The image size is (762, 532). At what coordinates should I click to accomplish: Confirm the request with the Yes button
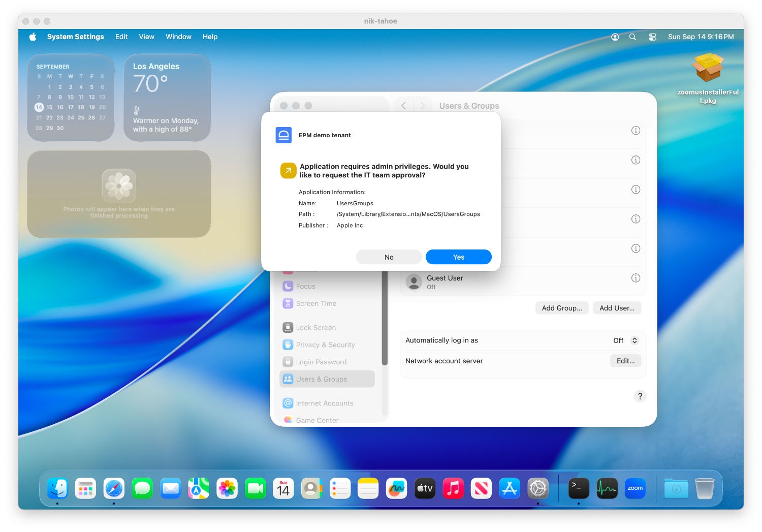coord(458,257)
